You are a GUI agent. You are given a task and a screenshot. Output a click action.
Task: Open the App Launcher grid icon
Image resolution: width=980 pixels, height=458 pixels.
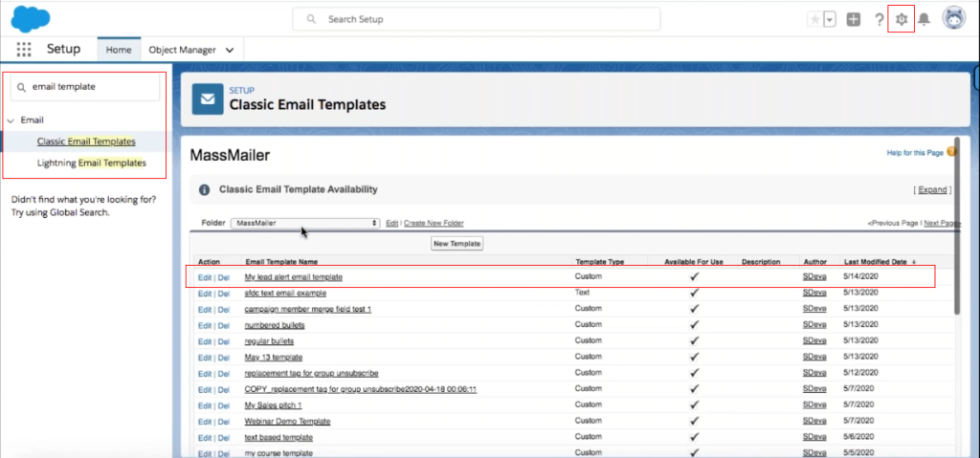point(24,50)
